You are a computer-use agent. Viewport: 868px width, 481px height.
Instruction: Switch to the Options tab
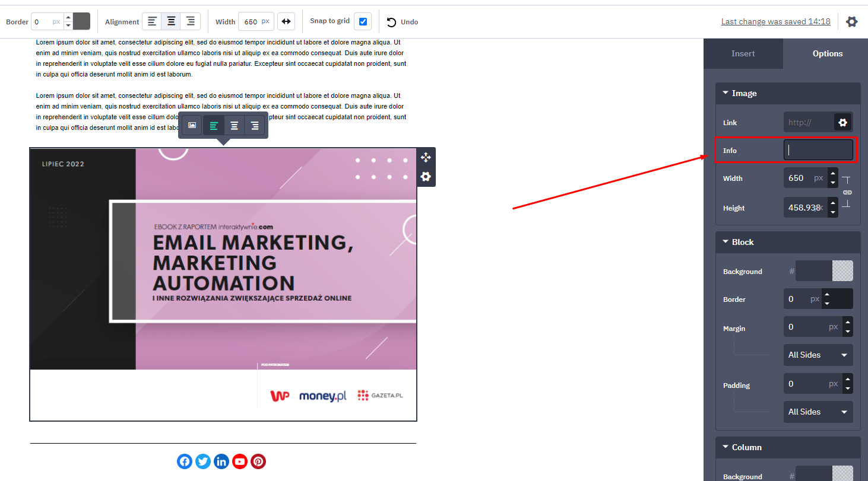(x=828, y=53)
